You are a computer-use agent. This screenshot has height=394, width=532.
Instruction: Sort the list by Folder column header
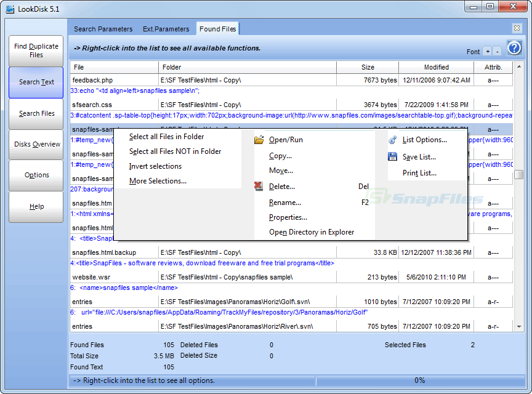point(248,67)
